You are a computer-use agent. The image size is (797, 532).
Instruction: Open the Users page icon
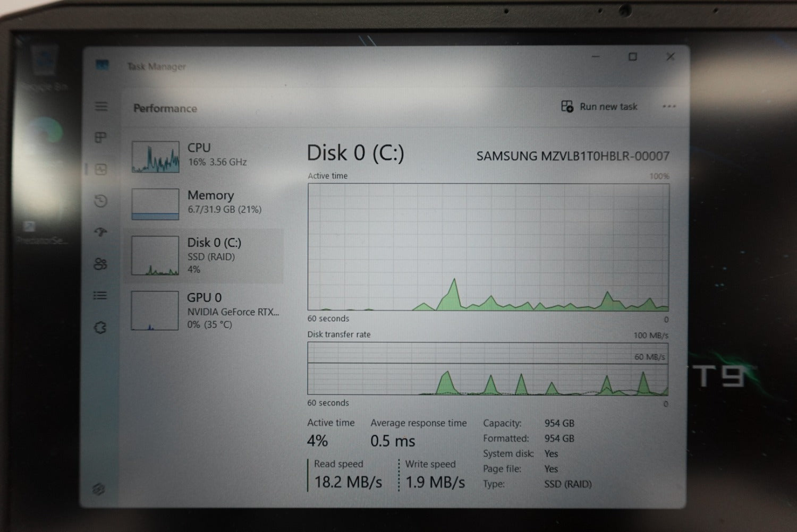click(x=100, y=264)
